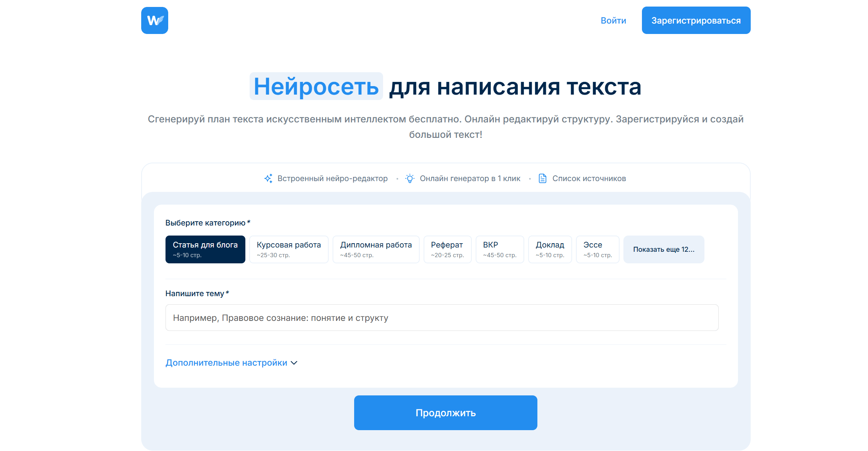Select the Статья для блога category

[x=205, y=249]
